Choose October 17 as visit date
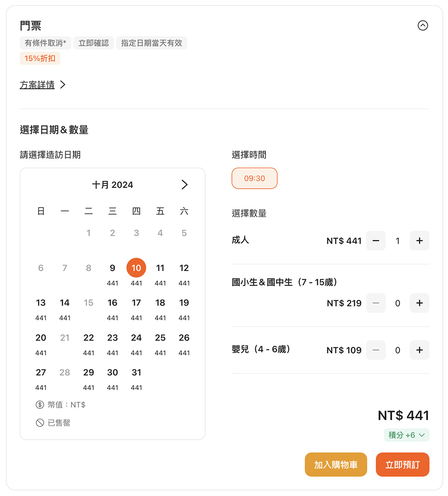The height and width of the screenshot is (496, 448). (136, 309)
